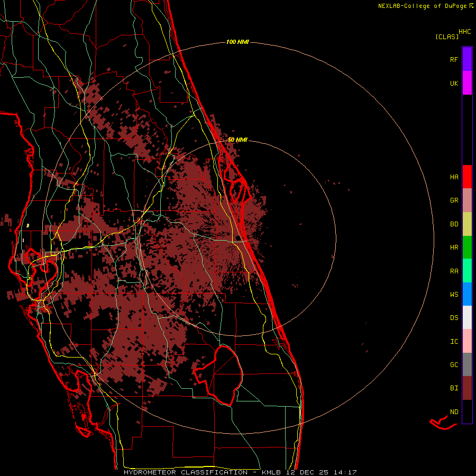
Task: Click the HHC product code text
Action: (x=465, y=32)
